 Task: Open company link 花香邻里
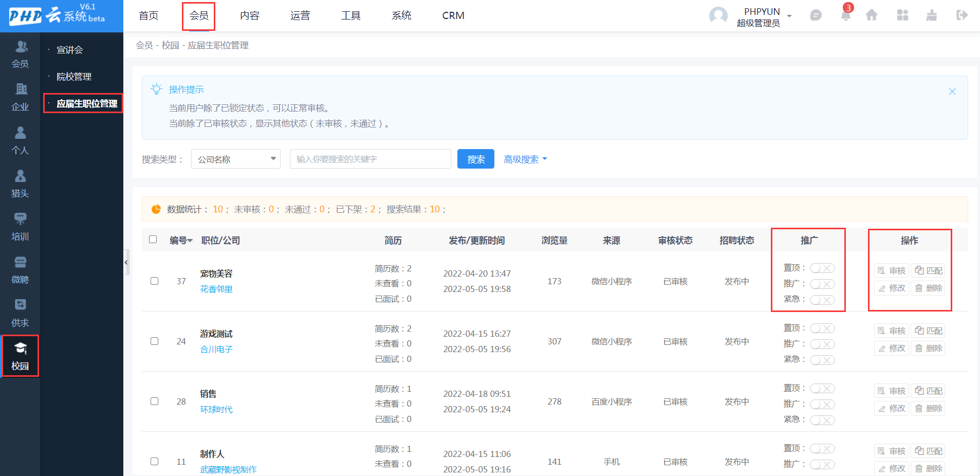coord(216,289)
